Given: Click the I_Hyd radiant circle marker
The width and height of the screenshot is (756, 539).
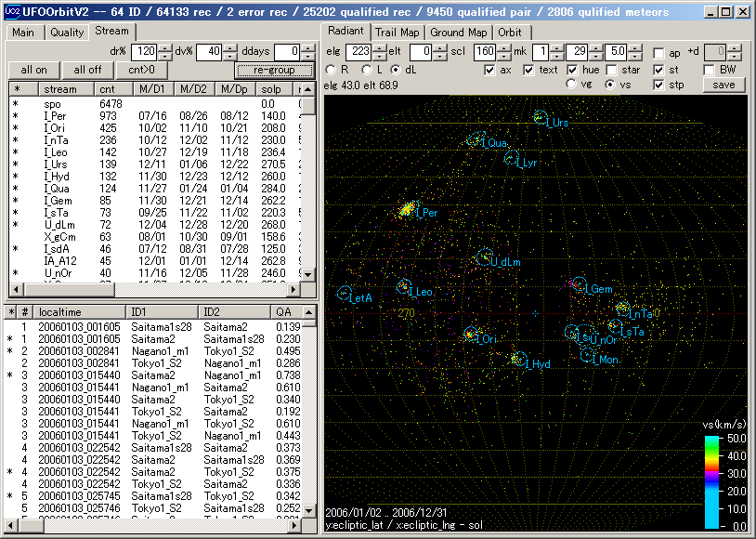Looking at the screenshot, I should click(x=518, y=360).
